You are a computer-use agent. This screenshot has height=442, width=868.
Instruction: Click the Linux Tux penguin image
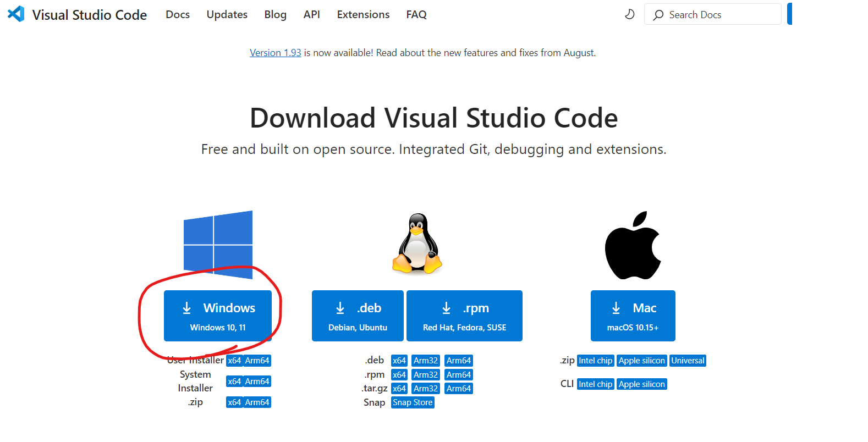(x=417, y=244)
